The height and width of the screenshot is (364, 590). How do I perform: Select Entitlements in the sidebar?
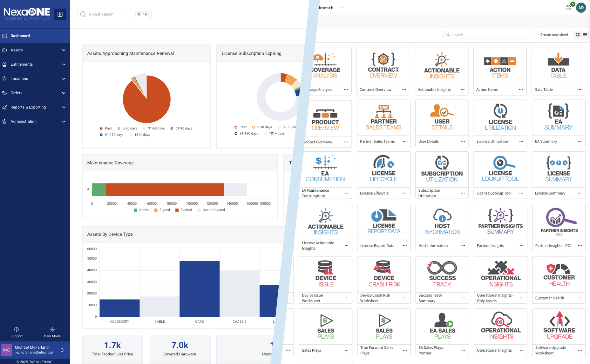(22, 64)
